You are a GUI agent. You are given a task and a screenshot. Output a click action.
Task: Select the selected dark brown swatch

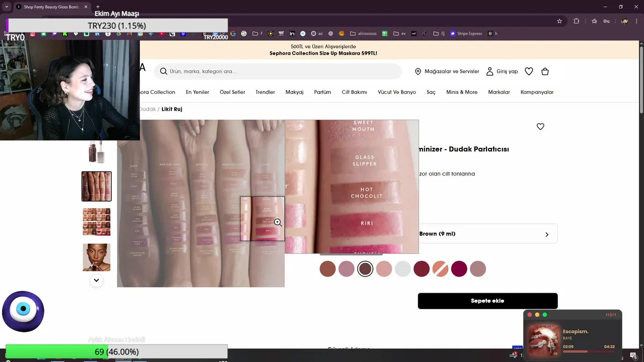365,269
